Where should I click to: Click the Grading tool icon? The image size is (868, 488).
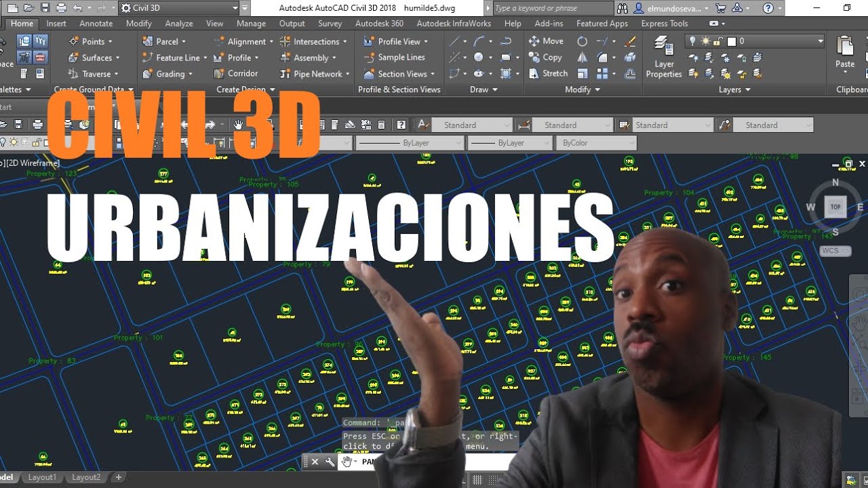tap(147, 74)
